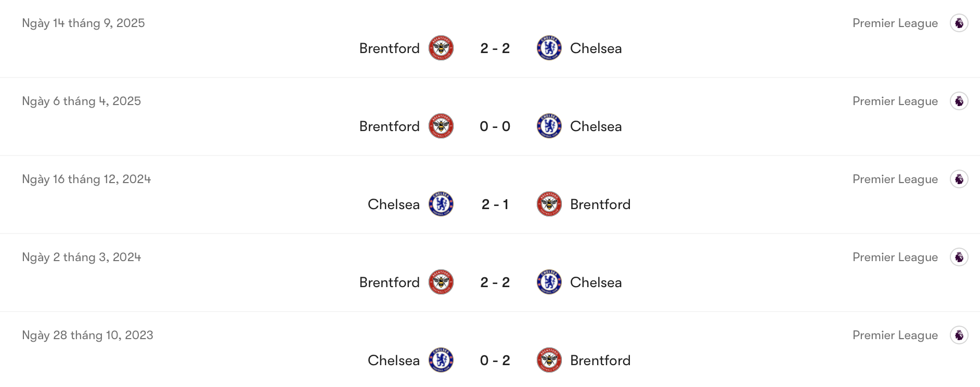Image resolution: width=980 pixels, height=387 pixels.
Task: Click the Premier League icon for the December 2024 match
Action: point(960,178)
